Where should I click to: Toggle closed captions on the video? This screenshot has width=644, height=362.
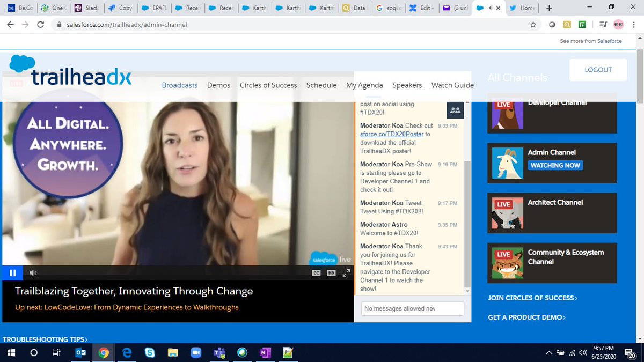(317, 273)
